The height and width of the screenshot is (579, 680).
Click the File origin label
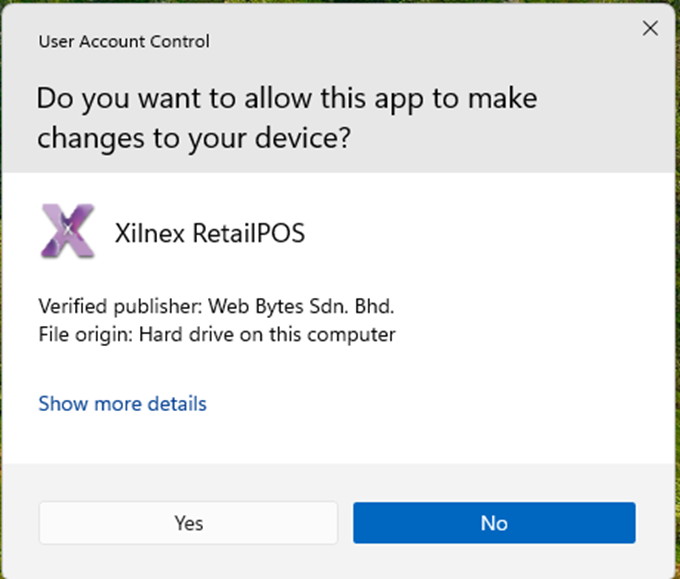[82, 335]
